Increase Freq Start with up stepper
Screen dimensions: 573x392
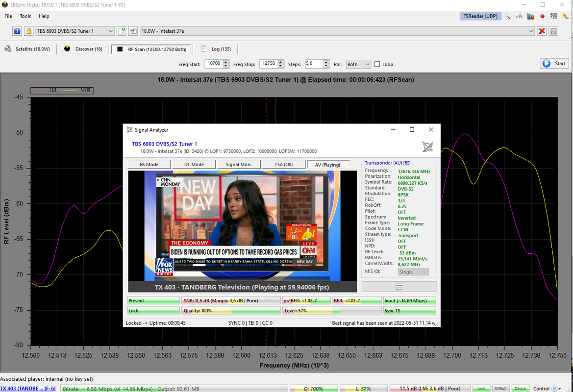click(x=226, y=62)
